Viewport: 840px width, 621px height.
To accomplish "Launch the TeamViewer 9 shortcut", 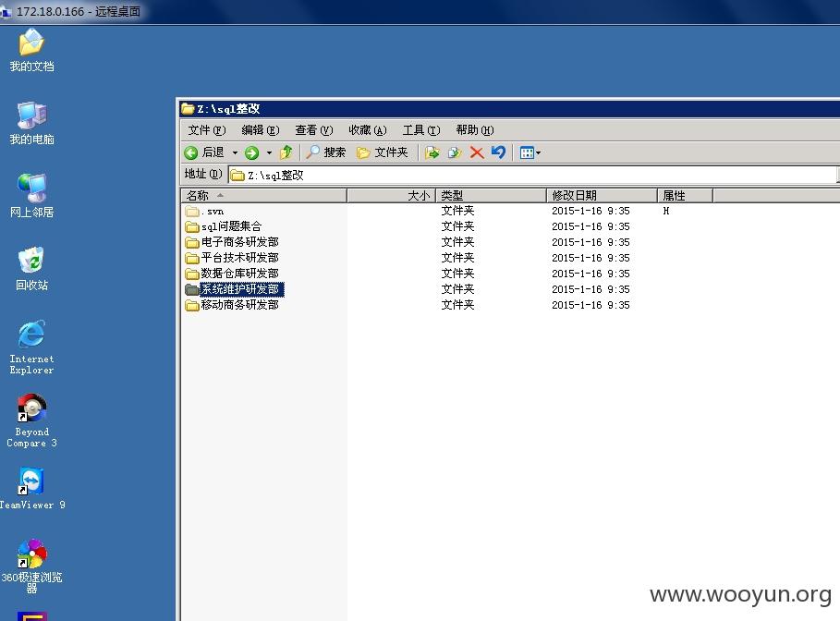I will tap(31, 488).
